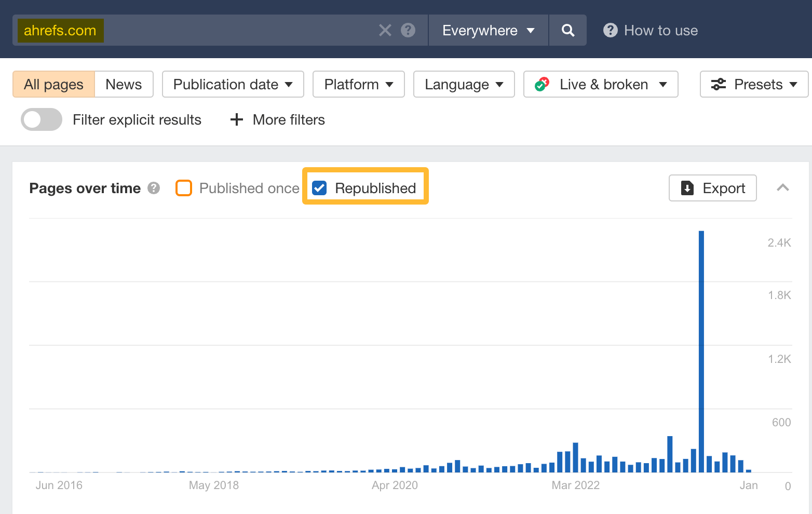Click the magnifying glass search icon

coord(567,30)
